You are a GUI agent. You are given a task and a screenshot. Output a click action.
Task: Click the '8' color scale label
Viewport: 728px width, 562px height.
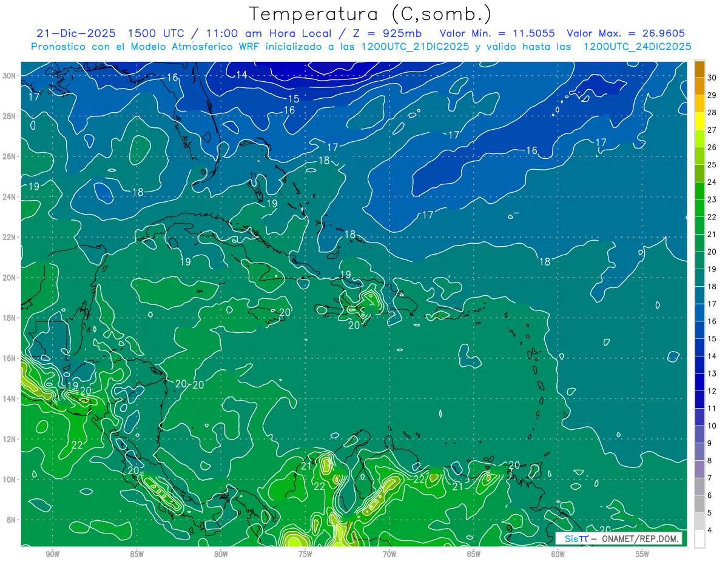pyautogui.click(x=710, y=460)
